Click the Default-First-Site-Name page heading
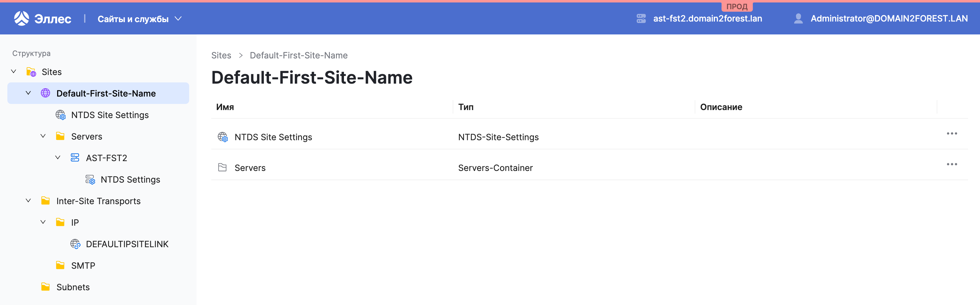Viewport: 980px width, 305px height. click(x=312, y=77)
